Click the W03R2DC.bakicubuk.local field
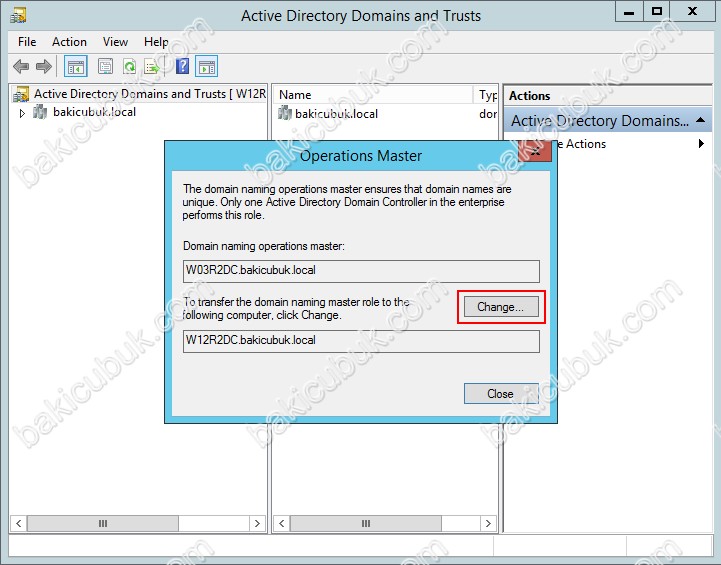721x565 pixels. (361, 271)
